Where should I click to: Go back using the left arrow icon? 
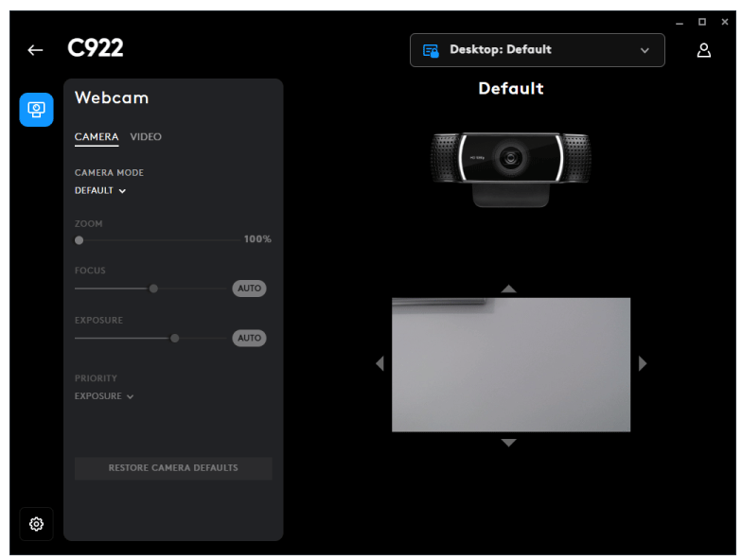pos(35,49)
